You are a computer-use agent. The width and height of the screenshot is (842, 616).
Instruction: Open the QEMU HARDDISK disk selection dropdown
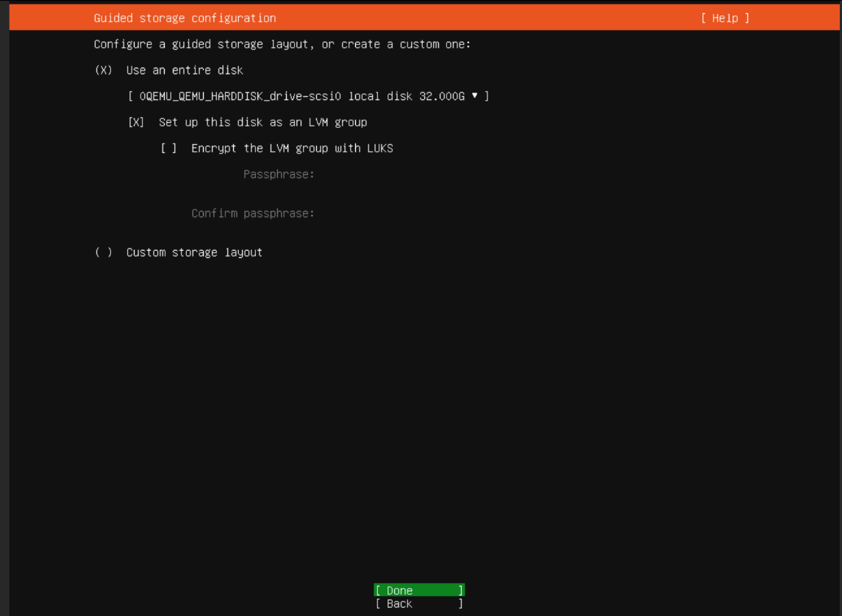coord(308,96)
